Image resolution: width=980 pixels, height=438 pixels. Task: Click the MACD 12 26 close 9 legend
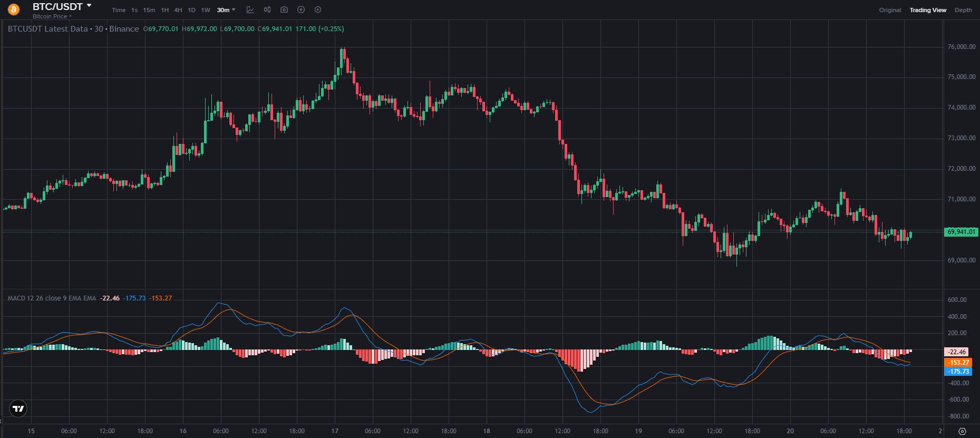point(52,298)
